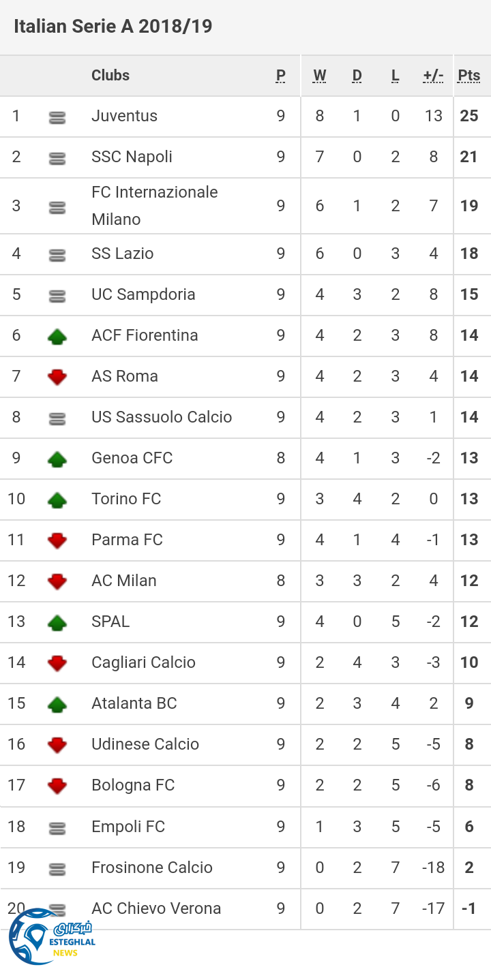This screenshot has height=980, width=491.
Task: Click the W wins column header
Action: click(x=319, y=76)
